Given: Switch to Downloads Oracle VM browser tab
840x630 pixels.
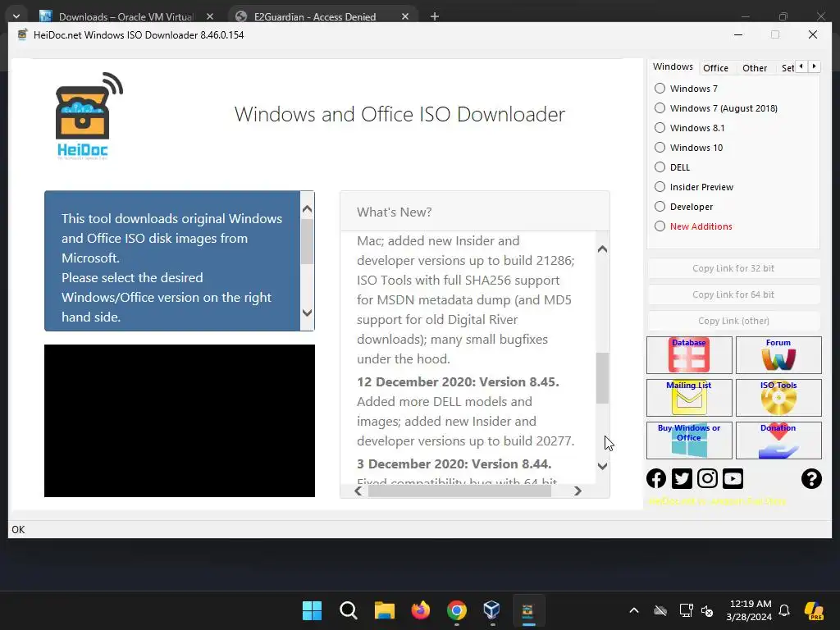Looking at the screenshot, I should point(126,16).
